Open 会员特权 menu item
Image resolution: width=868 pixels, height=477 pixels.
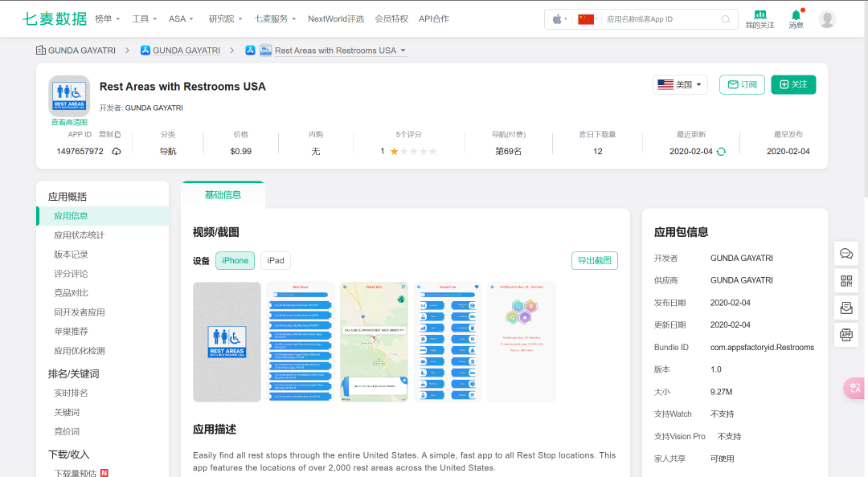[391, 18]
